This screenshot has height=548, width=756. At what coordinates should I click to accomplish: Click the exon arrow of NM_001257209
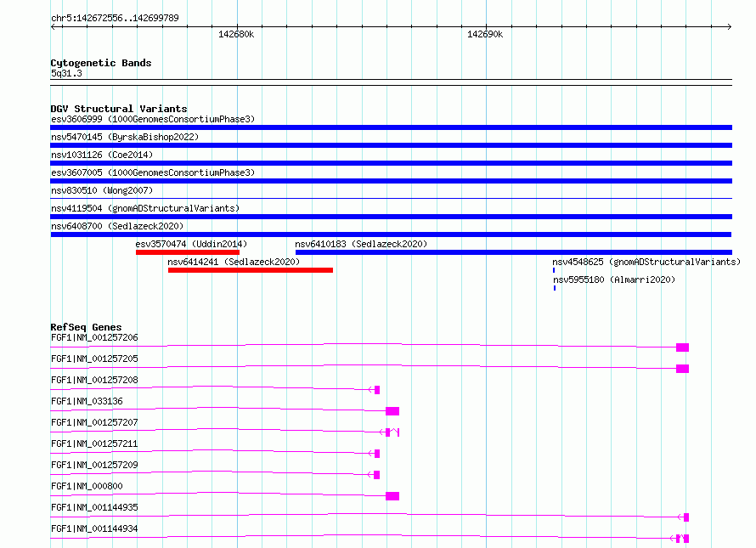point(374,475)
